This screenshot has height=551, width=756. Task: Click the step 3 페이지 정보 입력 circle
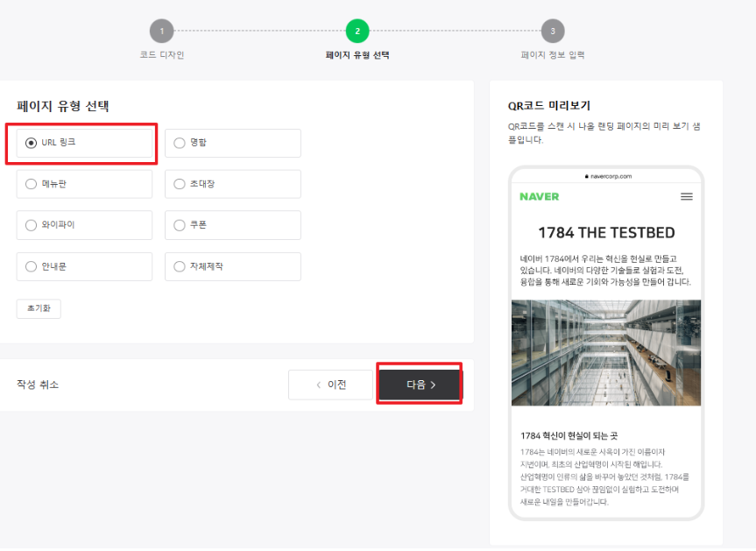552,30
